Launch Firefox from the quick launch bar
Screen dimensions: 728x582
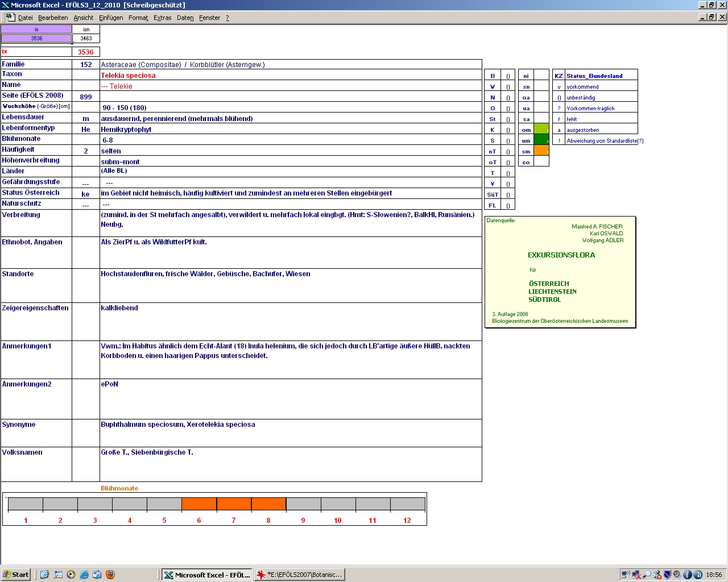(x=110, y=575)
